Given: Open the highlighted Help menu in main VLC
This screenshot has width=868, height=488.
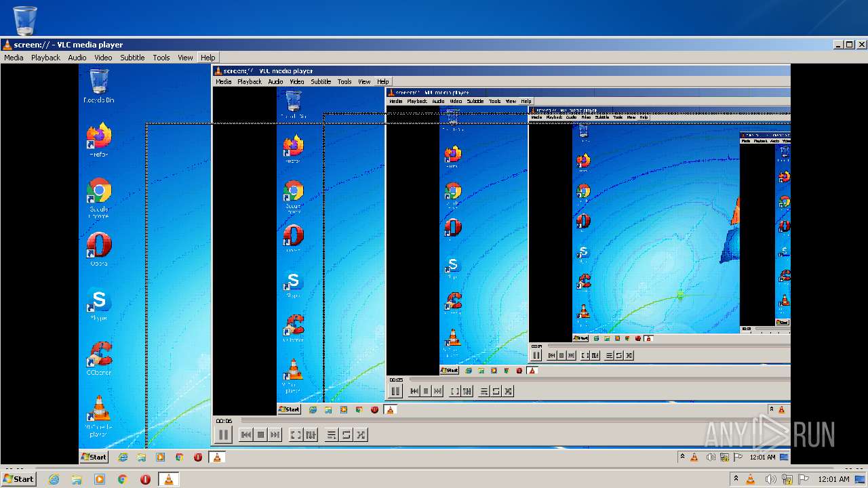Looking at the screenshot, I should tap(208, 58).
